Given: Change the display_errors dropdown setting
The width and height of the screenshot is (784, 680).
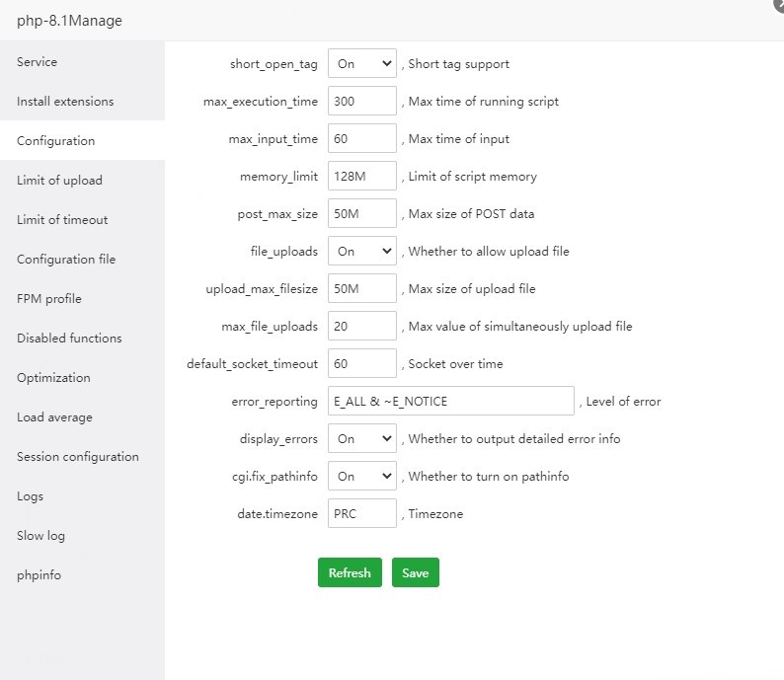Looking at the screenshot, I should [361, 439].
